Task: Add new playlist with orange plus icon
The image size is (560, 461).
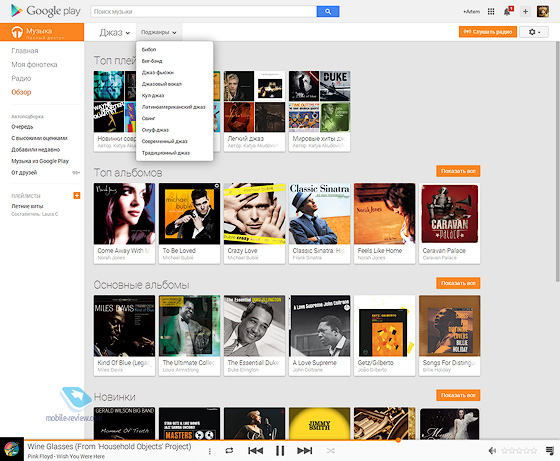Action: (x=77, y=195)
